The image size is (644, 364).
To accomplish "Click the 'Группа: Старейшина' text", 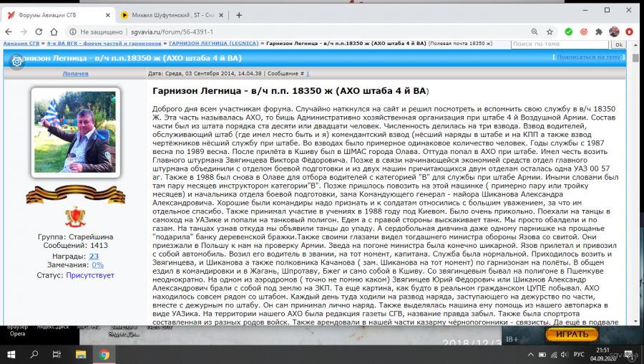I will (76, 237).
